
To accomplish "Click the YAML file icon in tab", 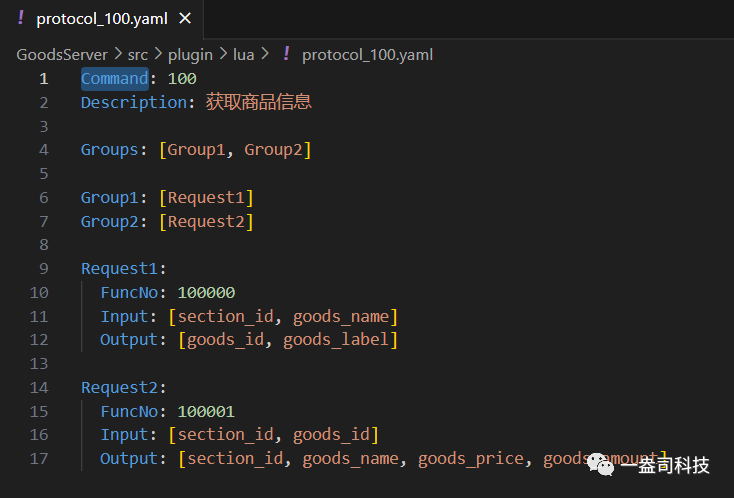I will [20, 18].
